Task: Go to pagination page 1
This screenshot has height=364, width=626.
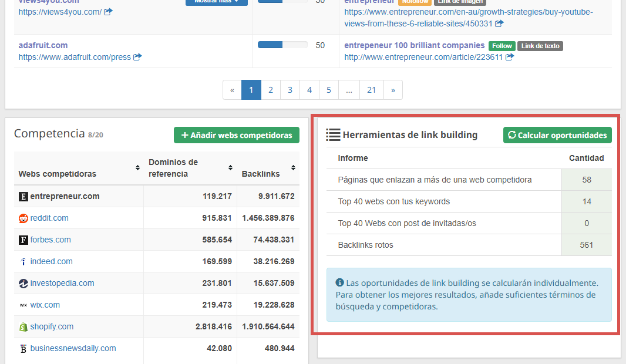Action: [x=251, y=90]
